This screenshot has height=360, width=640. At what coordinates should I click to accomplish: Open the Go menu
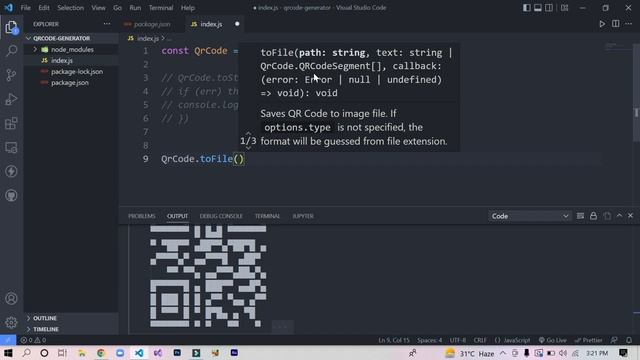pyautogui.click(x=118, y=8)
